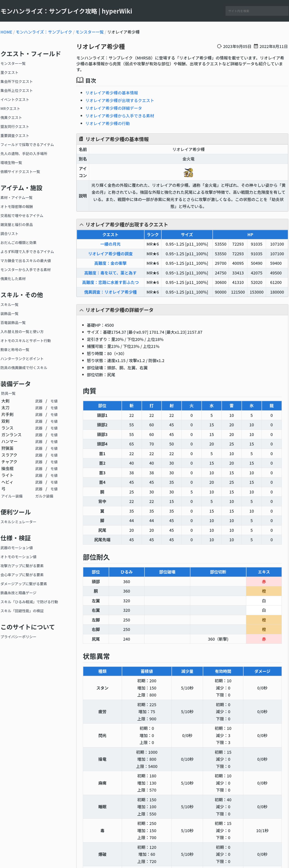The height and width of the screenshot is (868, 289).
Task: Open quest 傀異調査：リオレイア希少種
Action: [110, 292]
